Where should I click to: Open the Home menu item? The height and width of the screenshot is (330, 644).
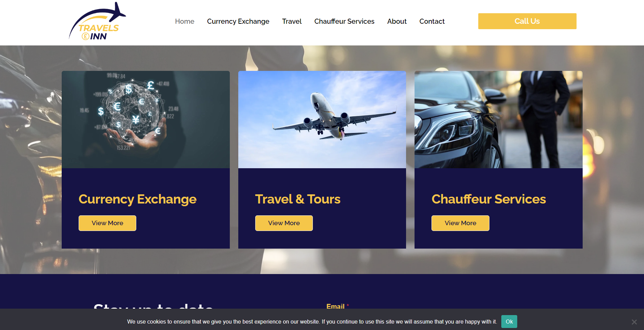tap(185, 21)
